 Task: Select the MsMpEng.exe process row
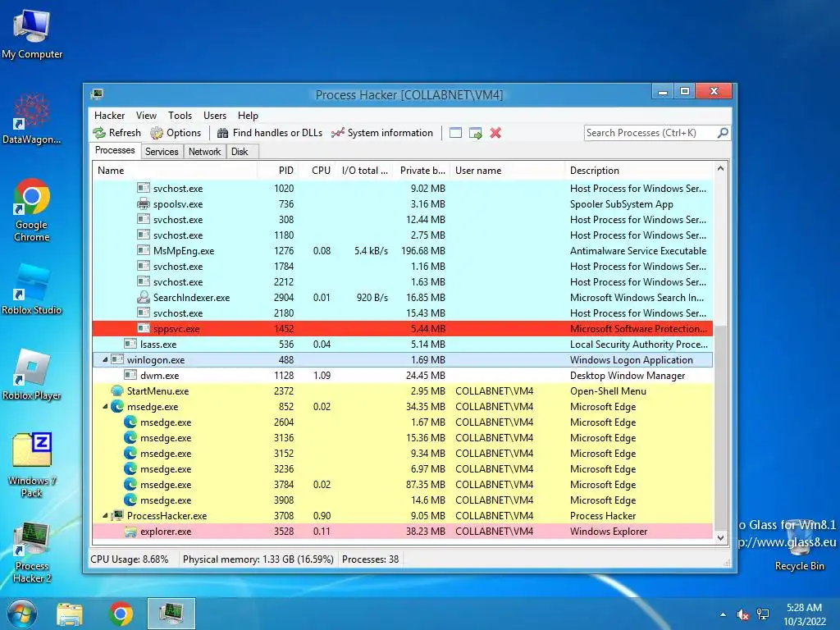point(402,251)
